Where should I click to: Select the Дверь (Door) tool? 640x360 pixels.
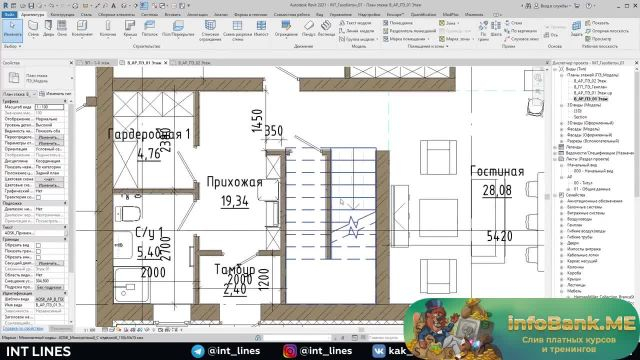(x=48, y=29)
